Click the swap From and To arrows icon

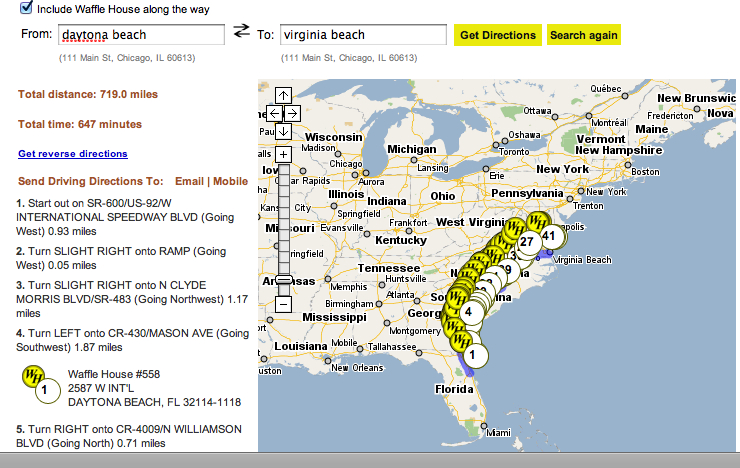click(240, 32)
